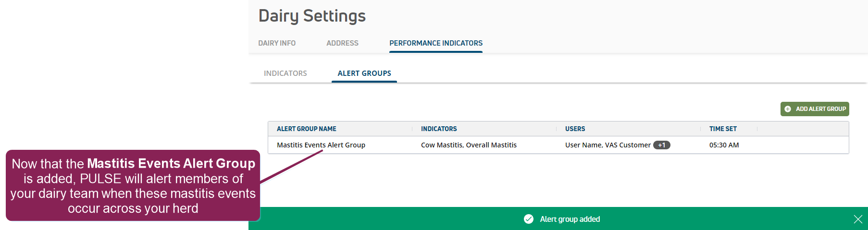Expand the +1 additional users badge
This screenshot has height=230, width=868.
click(661, 145)
